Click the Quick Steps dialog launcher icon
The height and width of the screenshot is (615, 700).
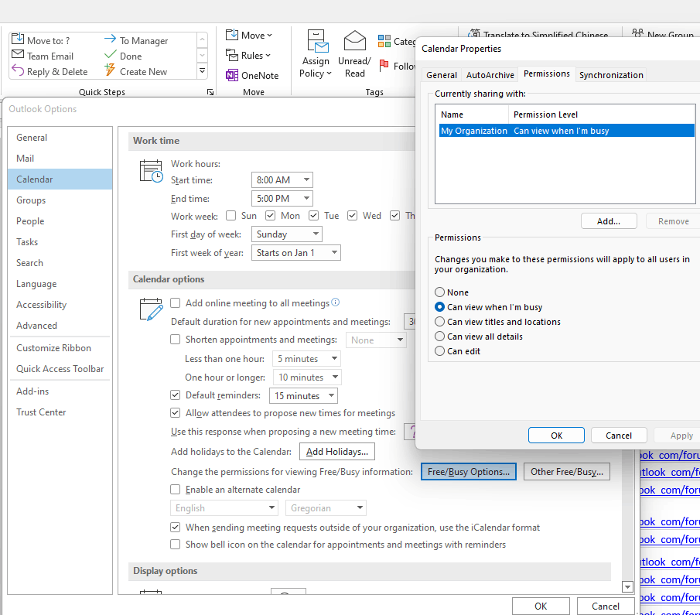point(210,92)
